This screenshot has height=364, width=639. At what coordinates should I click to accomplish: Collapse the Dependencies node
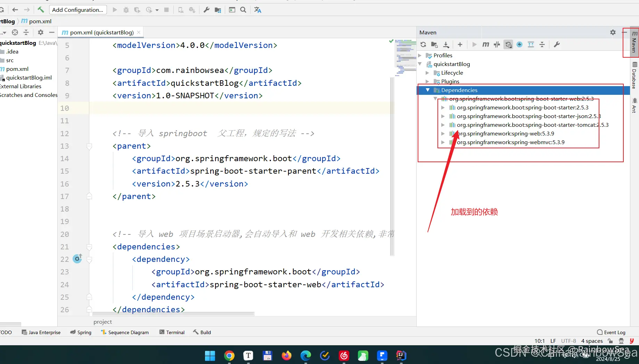(x=428, y=90)
